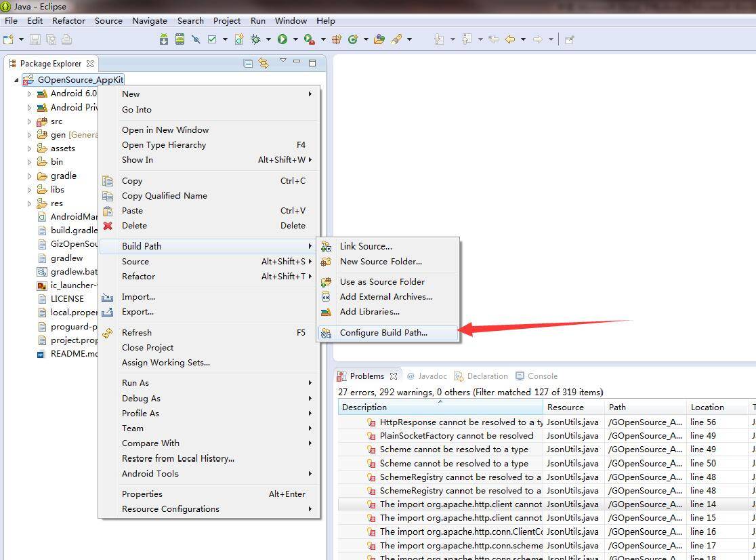The image size is (756, 560).
Task: Open the New wizard dropdown arrow
Action: [21, 39]
